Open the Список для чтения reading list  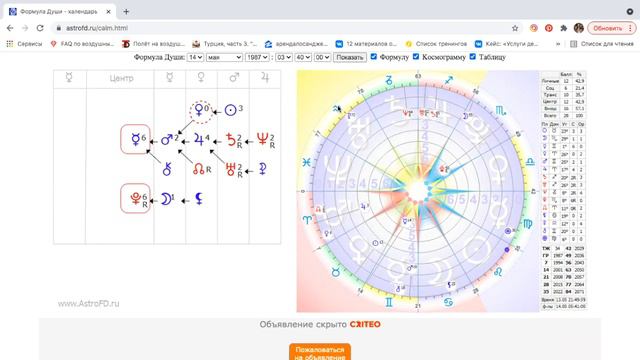602,44
